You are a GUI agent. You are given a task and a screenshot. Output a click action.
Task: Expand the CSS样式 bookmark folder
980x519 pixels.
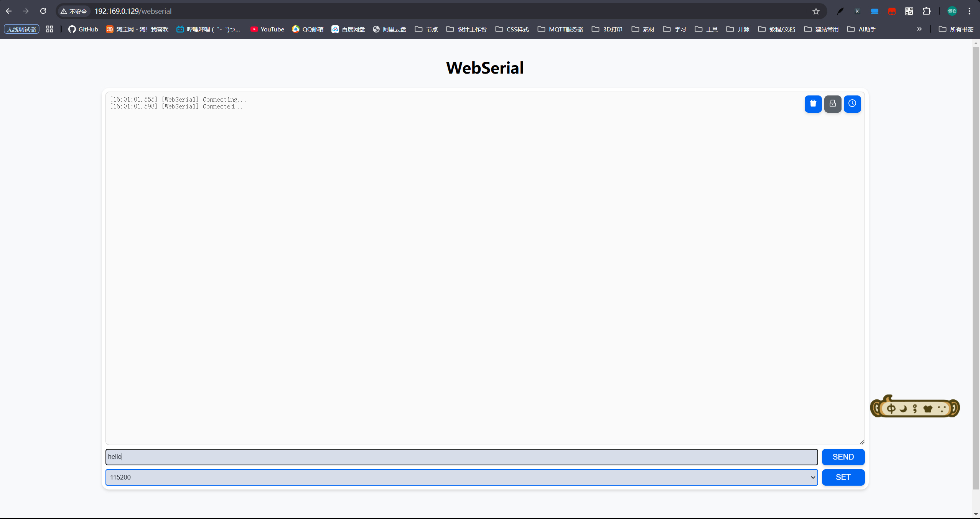512,29
